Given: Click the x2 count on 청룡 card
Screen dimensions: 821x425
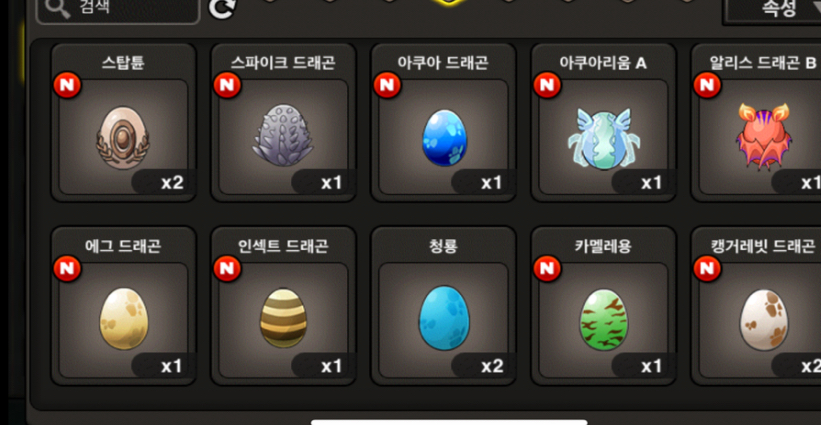Looking at the screenshot, I should point(492,366).
